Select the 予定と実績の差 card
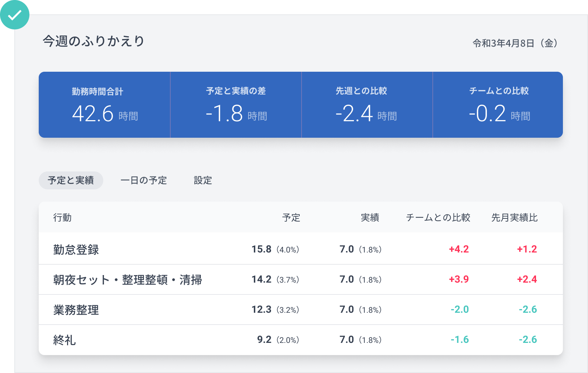The image size is (588, 373). [236, 104]
